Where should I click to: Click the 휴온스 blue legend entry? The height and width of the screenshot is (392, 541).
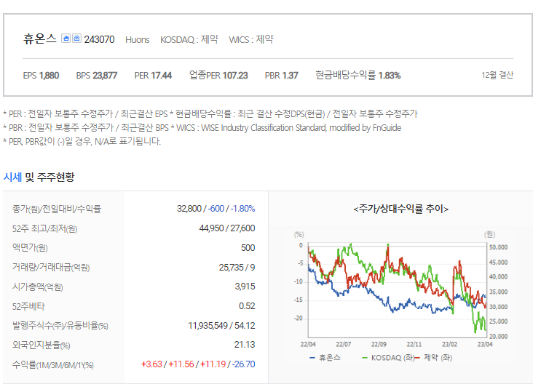[x=325, y=358]
